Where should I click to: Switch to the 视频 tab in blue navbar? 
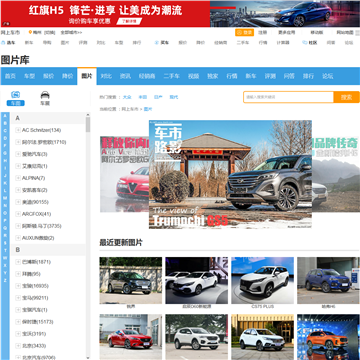[x=193, y=76]
